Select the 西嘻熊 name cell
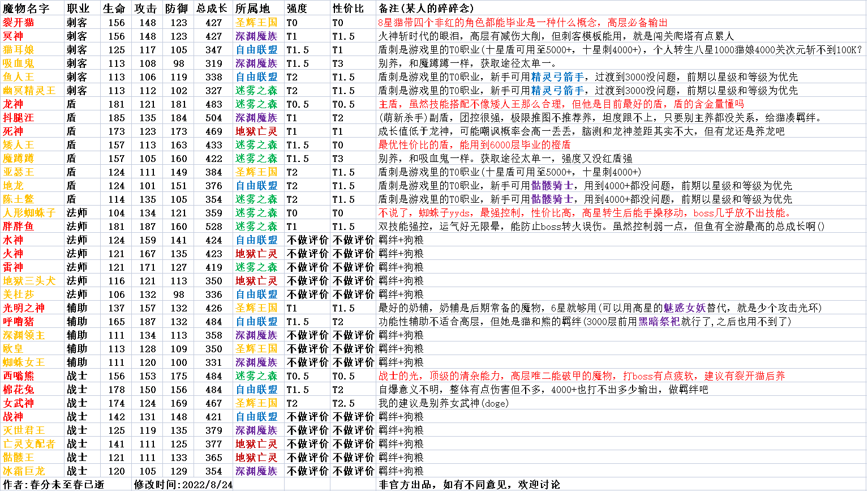 coord(19,376)
